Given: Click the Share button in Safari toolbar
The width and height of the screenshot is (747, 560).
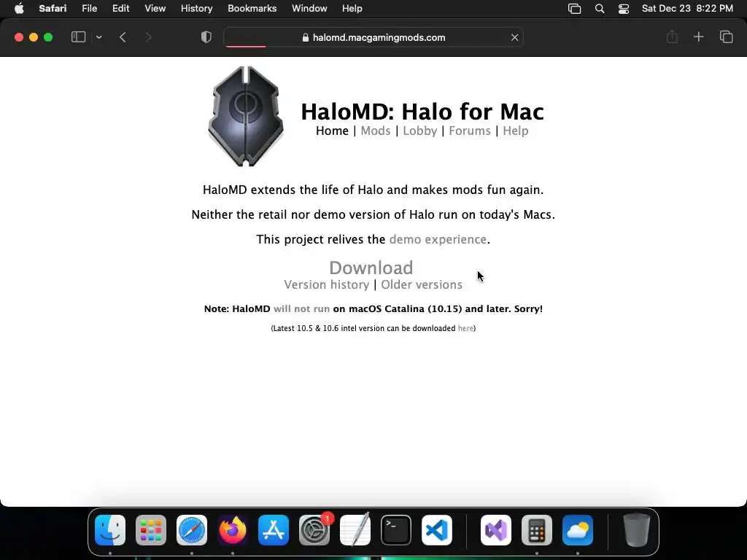Looking at the screenshot, I should (672, 36).
